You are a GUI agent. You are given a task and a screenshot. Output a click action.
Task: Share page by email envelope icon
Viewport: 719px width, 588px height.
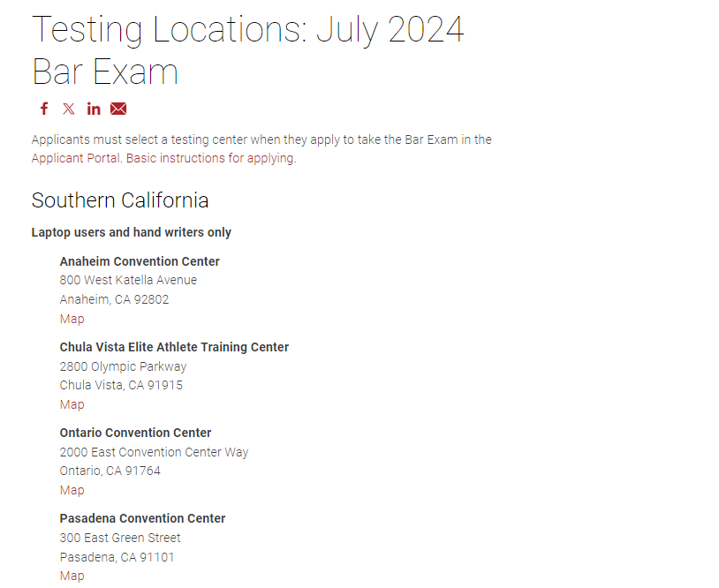118,109
